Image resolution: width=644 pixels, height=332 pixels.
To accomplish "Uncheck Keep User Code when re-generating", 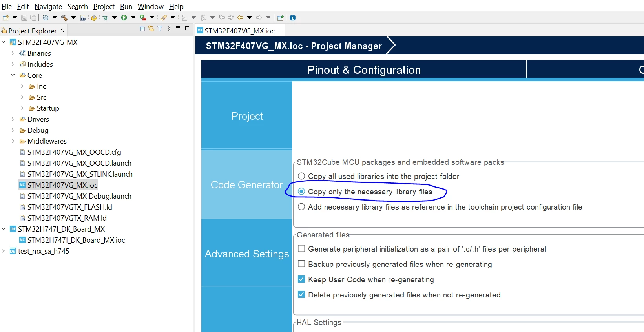I will pyautogui.click(x=301, y=279).
